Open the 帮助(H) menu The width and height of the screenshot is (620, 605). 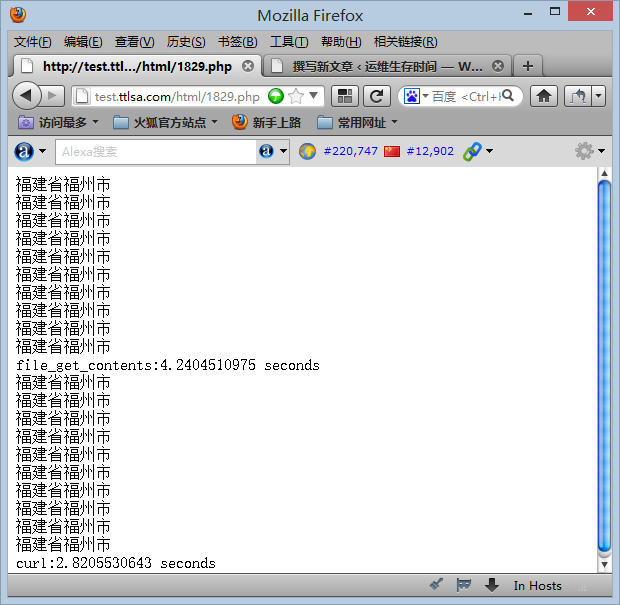[341, 42]
